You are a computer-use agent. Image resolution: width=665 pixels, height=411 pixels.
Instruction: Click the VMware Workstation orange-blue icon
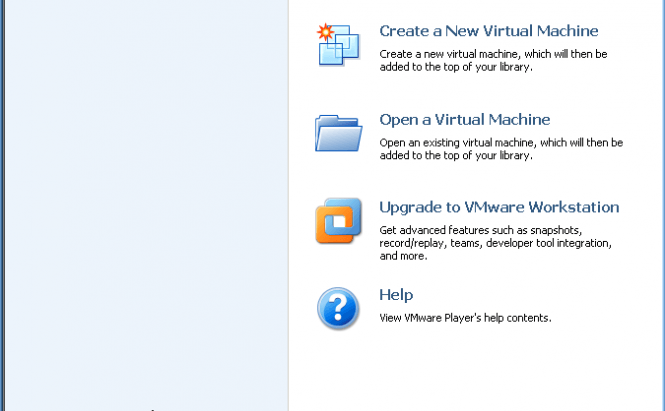tap(338, 221)
